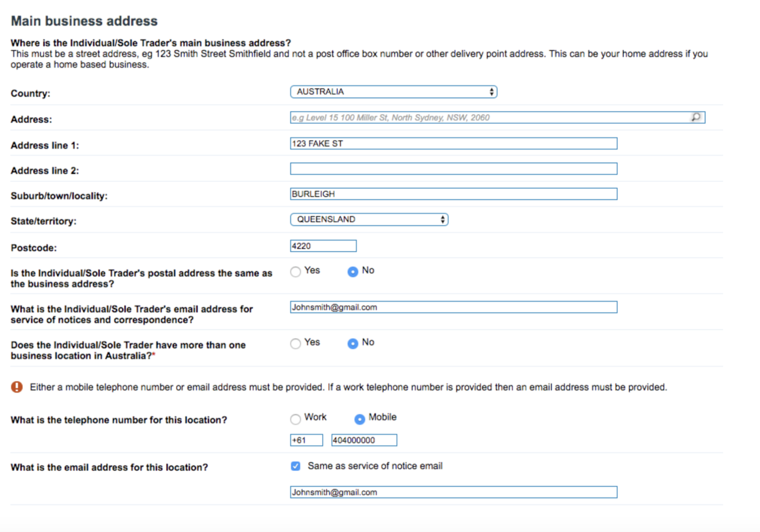Choose Work as the telephone number type
The width and height of the screenshot is (760, 532).
[295, 419]
